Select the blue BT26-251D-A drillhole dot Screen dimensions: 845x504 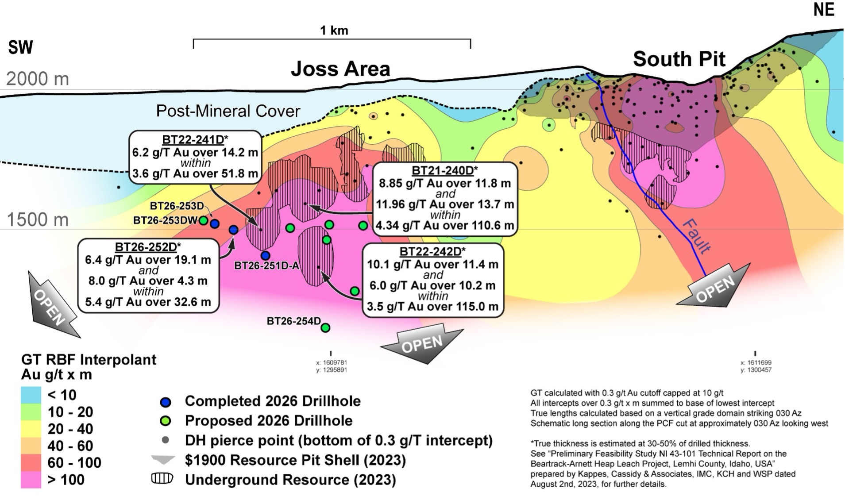click(265, 255)
